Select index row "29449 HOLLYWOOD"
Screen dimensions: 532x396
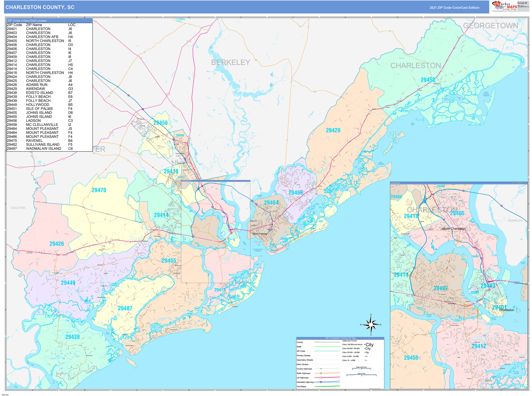(40, 104)
